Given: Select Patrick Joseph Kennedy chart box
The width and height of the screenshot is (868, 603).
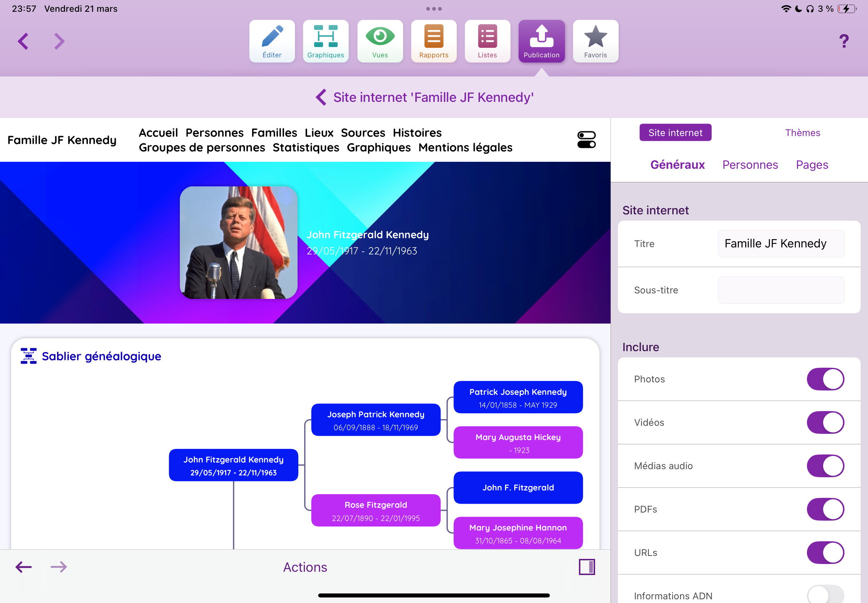Looking at the screenshot, I should click(518, 397).
